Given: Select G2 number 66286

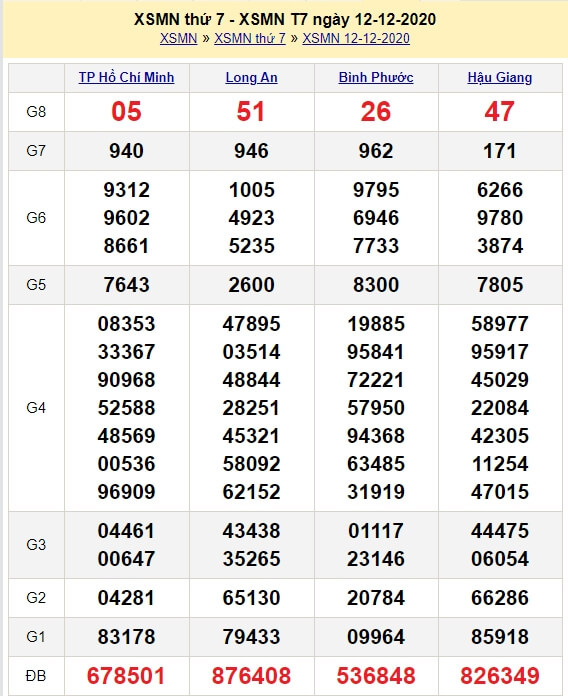Looking at the screenshot, I should 500,598.
